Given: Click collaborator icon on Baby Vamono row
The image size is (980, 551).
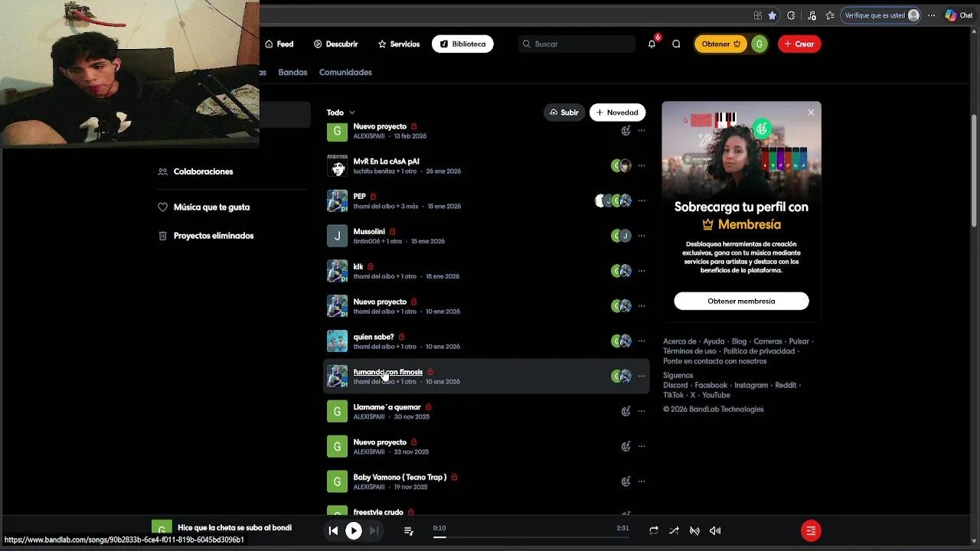Looking at the screenshot, I should pos(626,481).
